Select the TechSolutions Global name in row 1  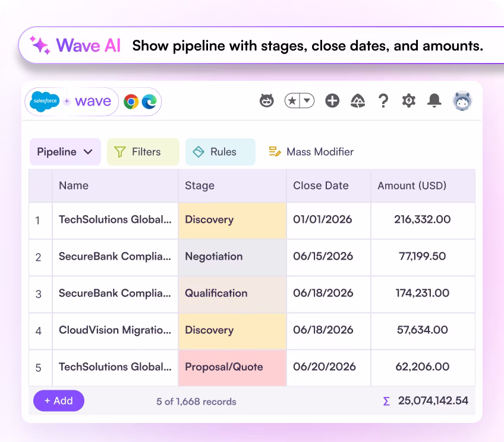coord(115,220)
